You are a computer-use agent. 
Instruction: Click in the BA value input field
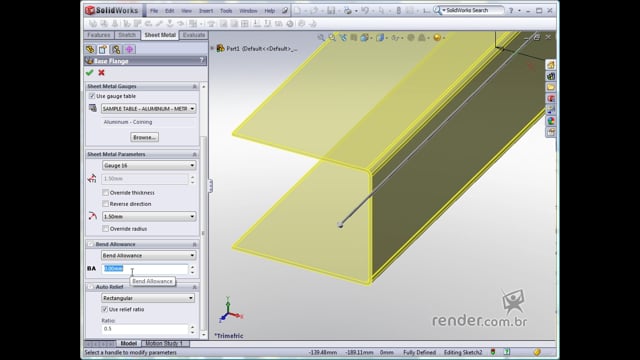[144, 269]
